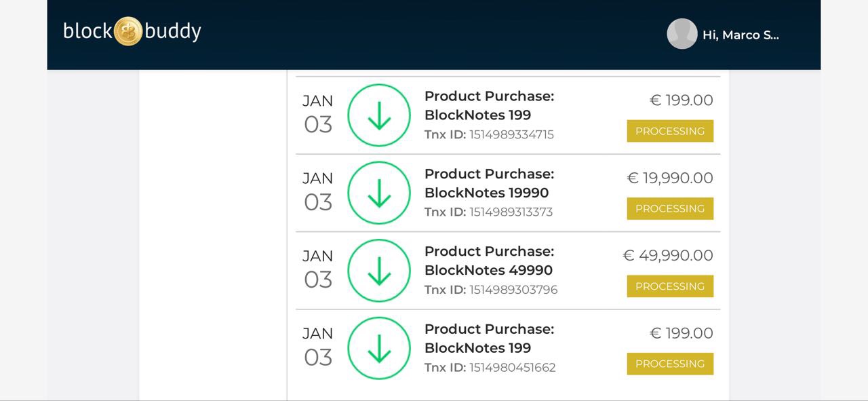Open the user profile avatar

682,34
